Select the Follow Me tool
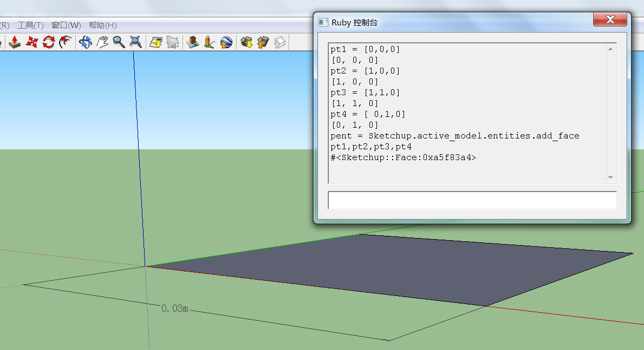 click(x=65, y=42)
